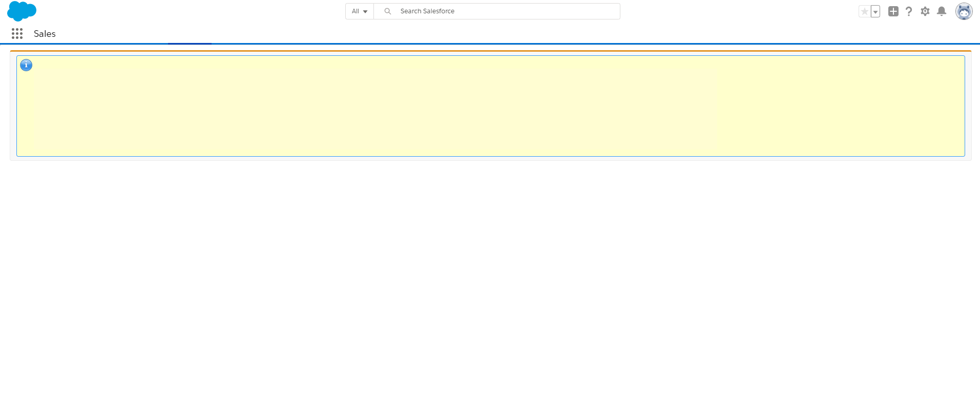Click the blue info icon in message box

26,65
